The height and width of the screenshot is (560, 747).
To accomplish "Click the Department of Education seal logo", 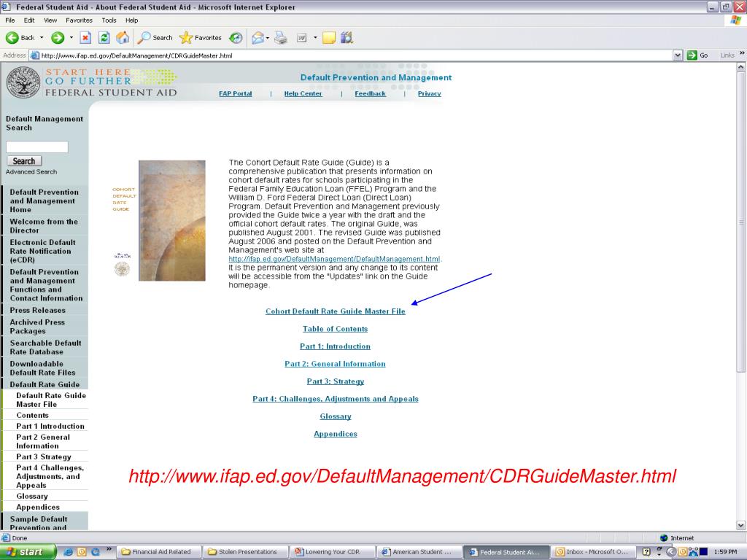I will (23, 82).
